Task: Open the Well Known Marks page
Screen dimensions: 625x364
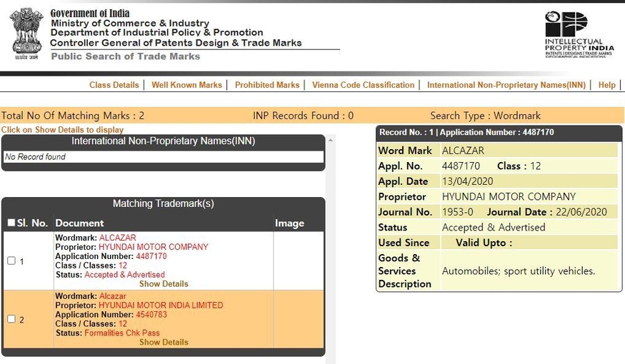Action: [186, 85]
